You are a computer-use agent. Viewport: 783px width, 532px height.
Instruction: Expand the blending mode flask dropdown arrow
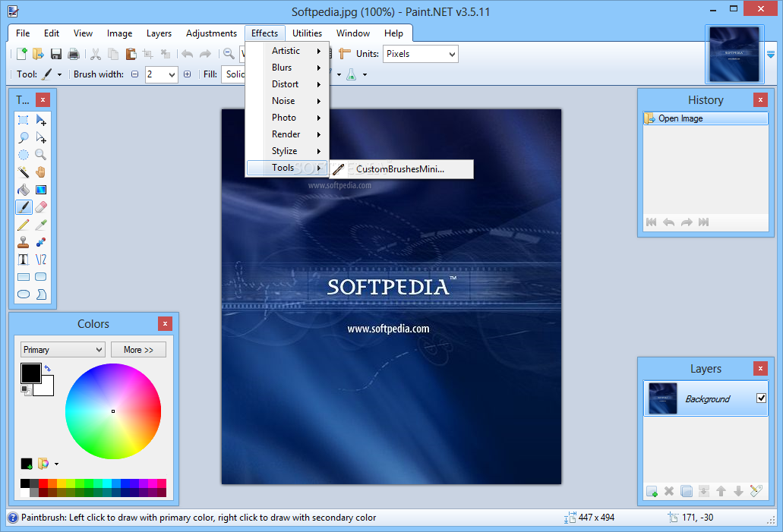(x=365, y=75)
